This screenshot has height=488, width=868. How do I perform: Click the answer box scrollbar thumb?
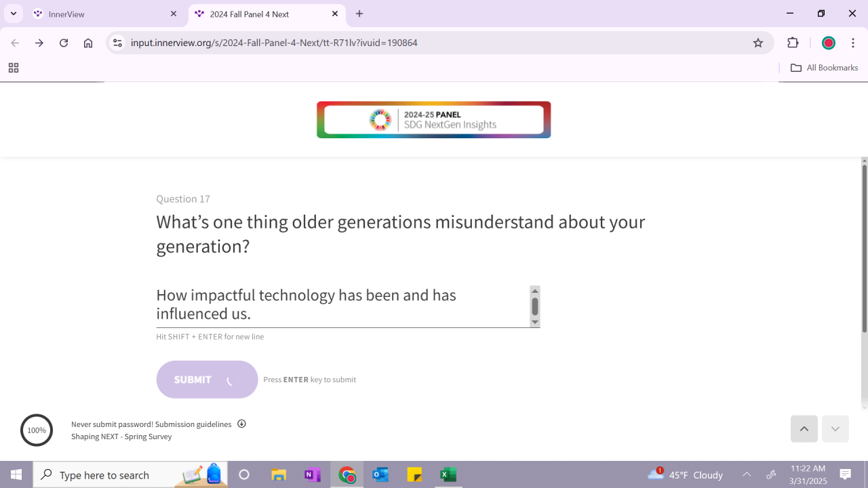(x=535, y=306)
